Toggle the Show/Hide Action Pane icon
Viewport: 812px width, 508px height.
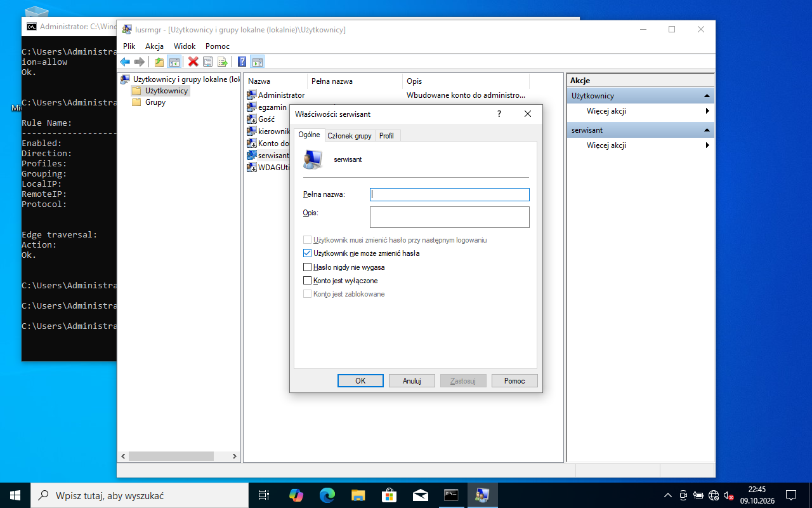(257, 62)
